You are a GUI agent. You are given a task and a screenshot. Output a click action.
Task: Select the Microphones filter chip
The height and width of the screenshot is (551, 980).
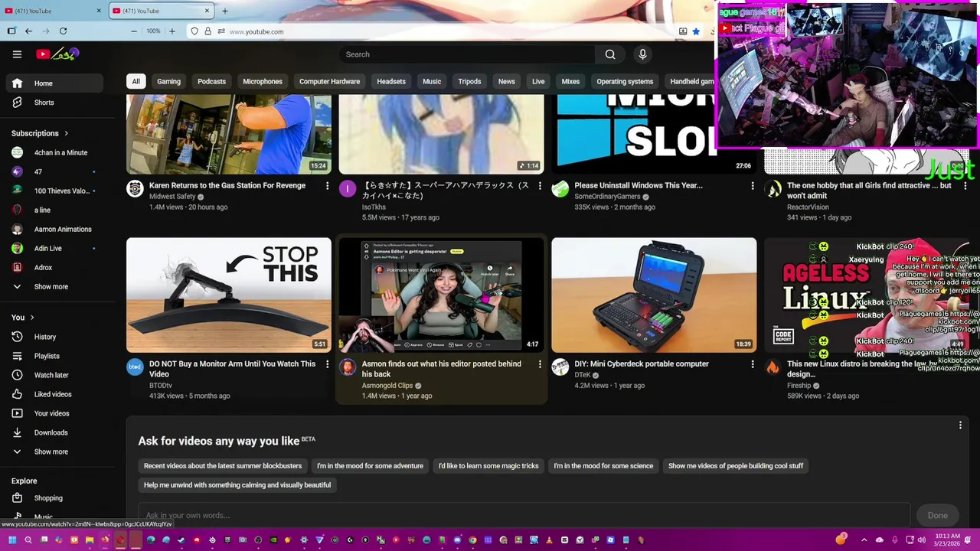pyautogui.click(x=263, y=82)
